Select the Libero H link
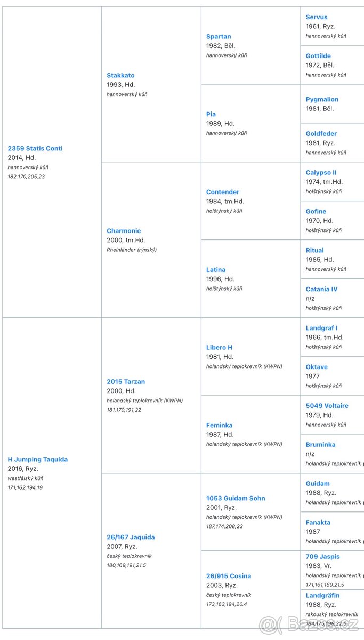This screenshot has height=640, width=364. click(220, 347)
